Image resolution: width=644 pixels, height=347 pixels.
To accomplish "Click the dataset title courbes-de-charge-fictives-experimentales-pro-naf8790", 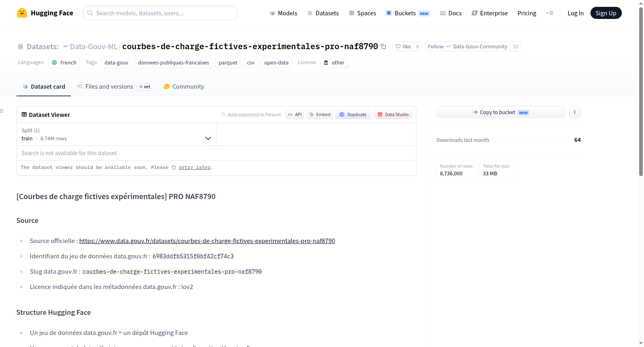I will (x=250, y=46).
